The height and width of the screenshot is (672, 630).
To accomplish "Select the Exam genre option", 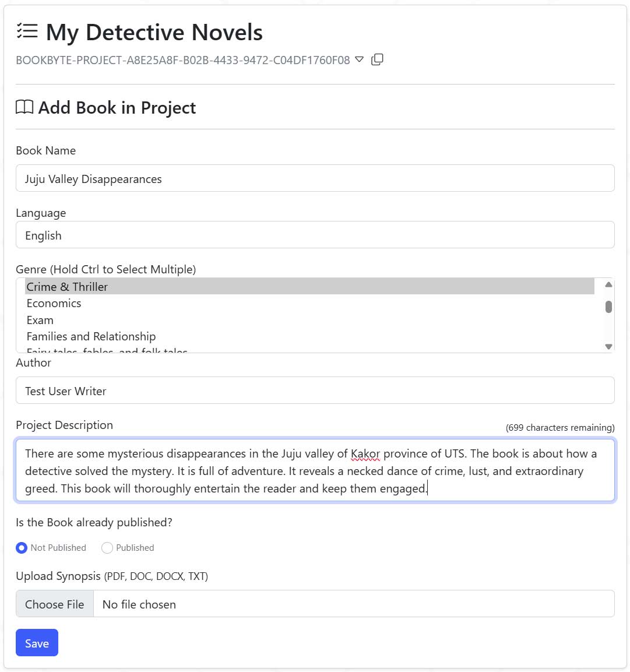I will point(40,320).
